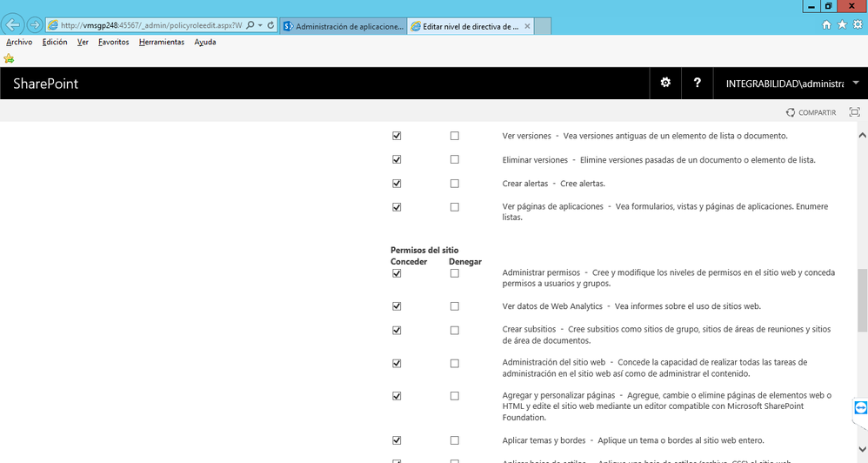Check Denegar for Administrar permisos
Viewport: 868px width, 463px height.
tap(455, 273)
